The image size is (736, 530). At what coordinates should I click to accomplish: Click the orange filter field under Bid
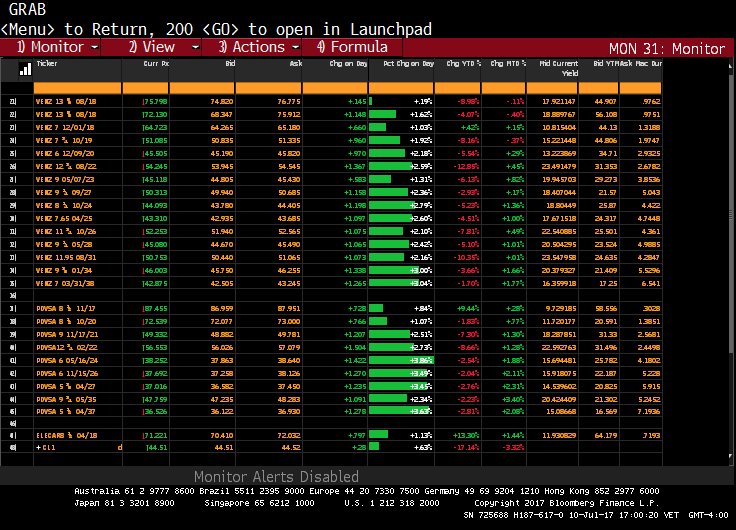(202, 88)
